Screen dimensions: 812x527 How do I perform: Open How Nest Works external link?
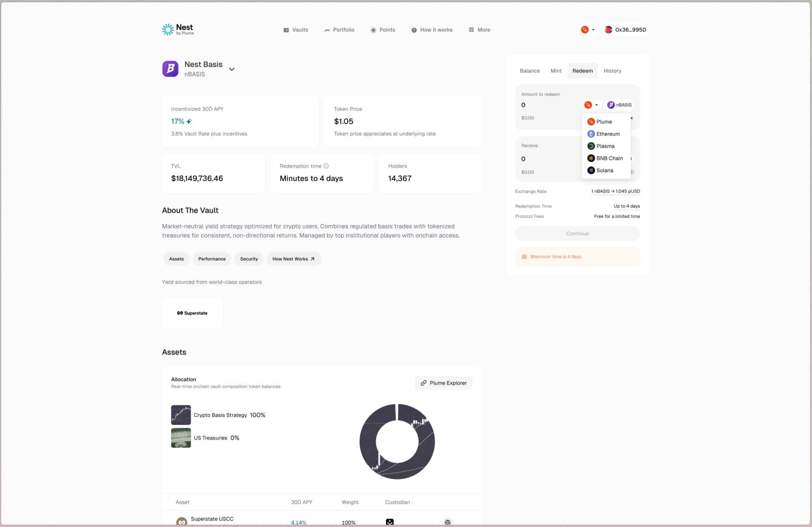pyautogui.click(x=294, y=259)
